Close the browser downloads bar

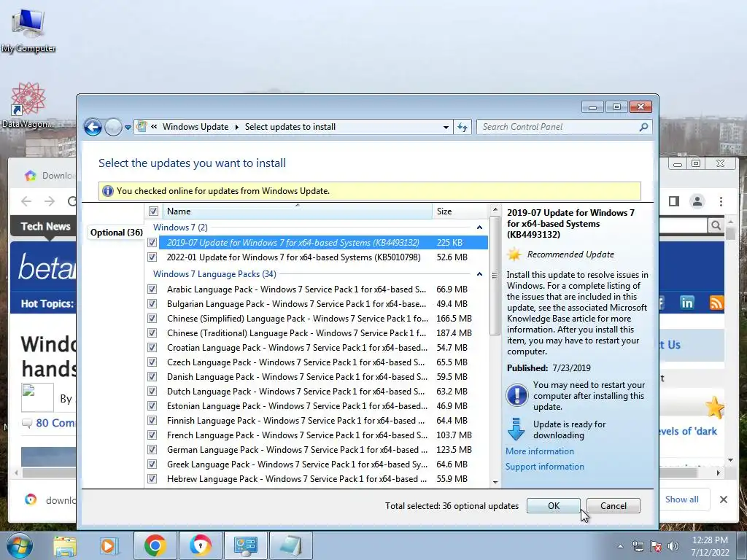723,499
